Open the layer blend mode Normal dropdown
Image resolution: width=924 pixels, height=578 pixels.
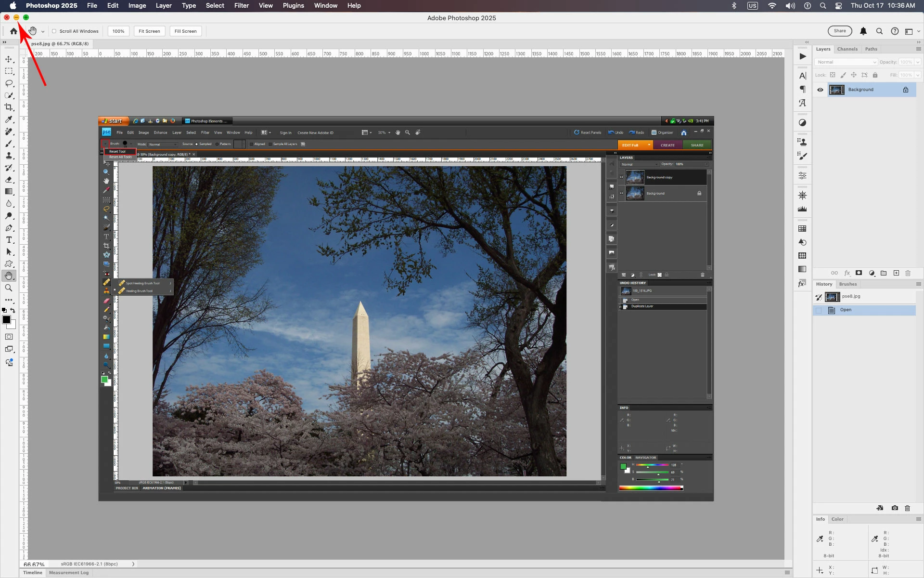point(846,62)
